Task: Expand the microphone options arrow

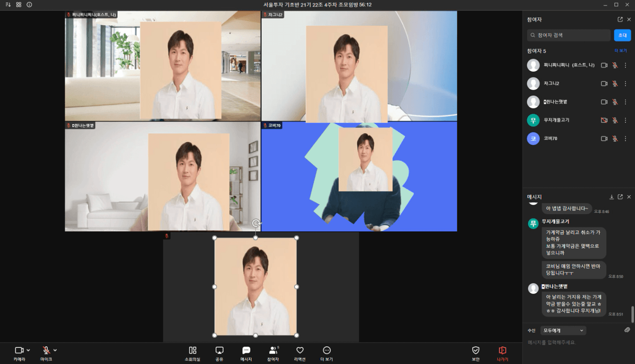Action: pos(55,350)
